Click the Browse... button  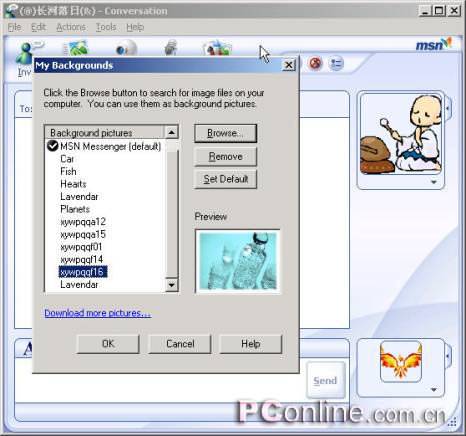click(x=226, y=133)
